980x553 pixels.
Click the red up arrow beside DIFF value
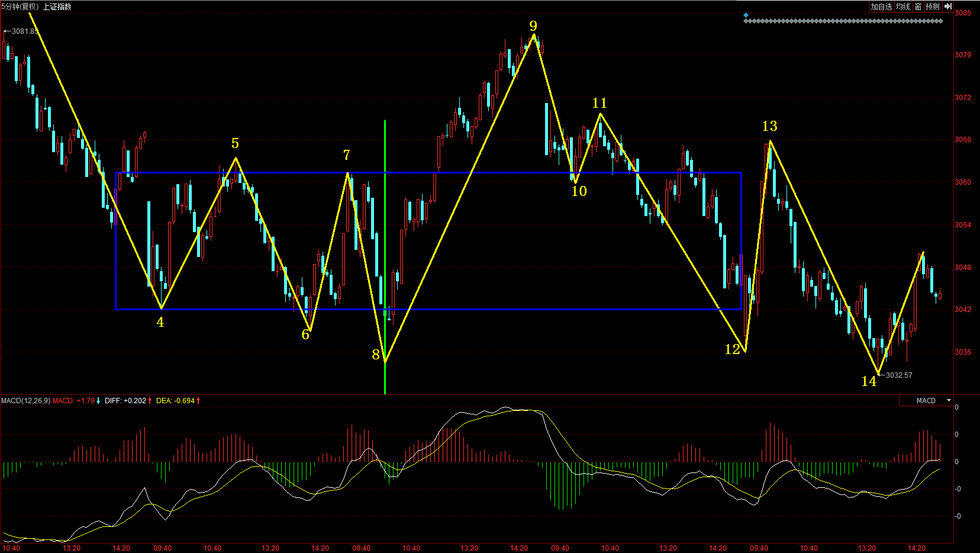[150, 401]
